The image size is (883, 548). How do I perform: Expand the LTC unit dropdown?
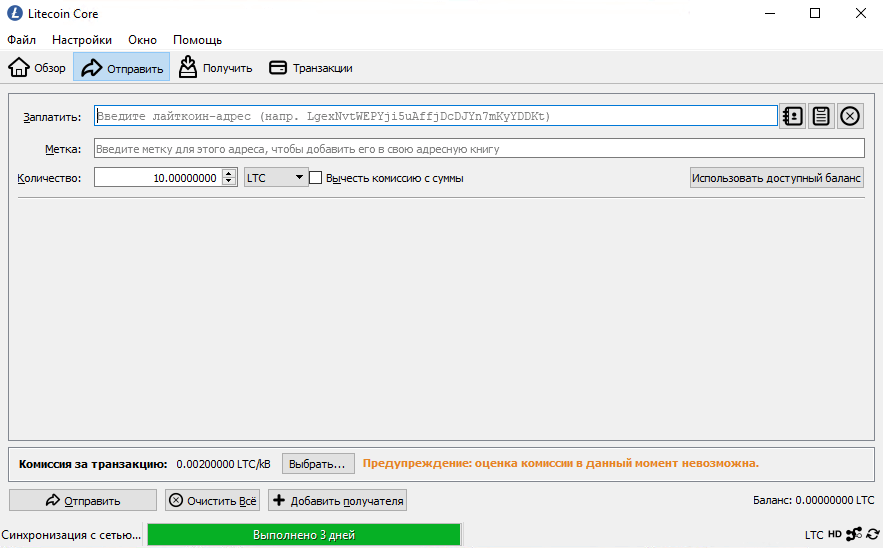point(275,178)
